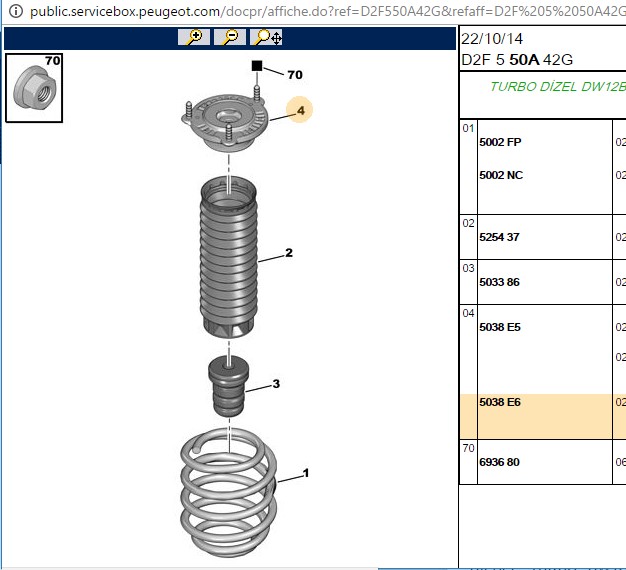This screenshot has height=570, width=626.
Task: Open the nut thumbnail labeled 70
Action: (x=34, y=88)
